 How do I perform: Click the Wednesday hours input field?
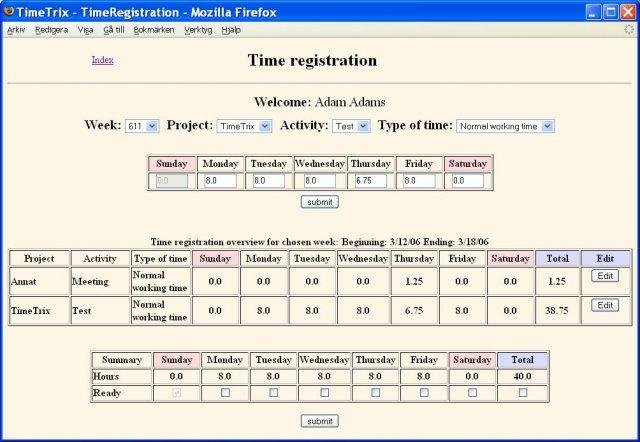coord(320,180)
